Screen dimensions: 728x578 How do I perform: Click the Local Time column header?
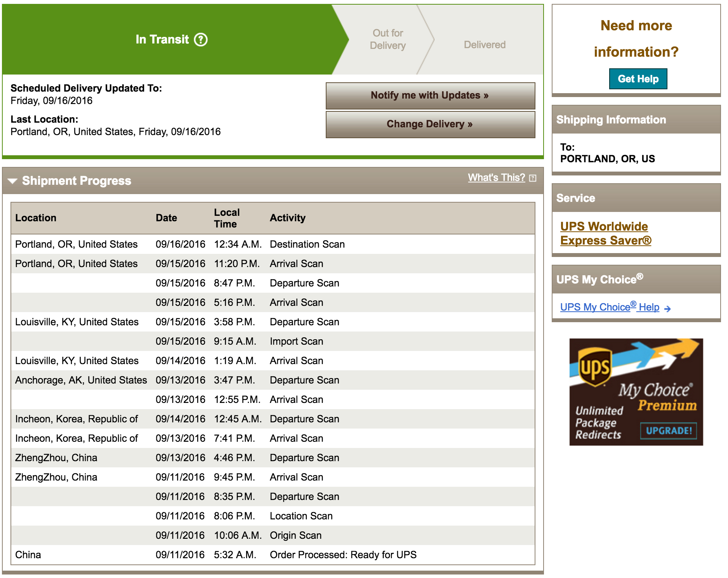pyautogui.click(x=227, y=218)
